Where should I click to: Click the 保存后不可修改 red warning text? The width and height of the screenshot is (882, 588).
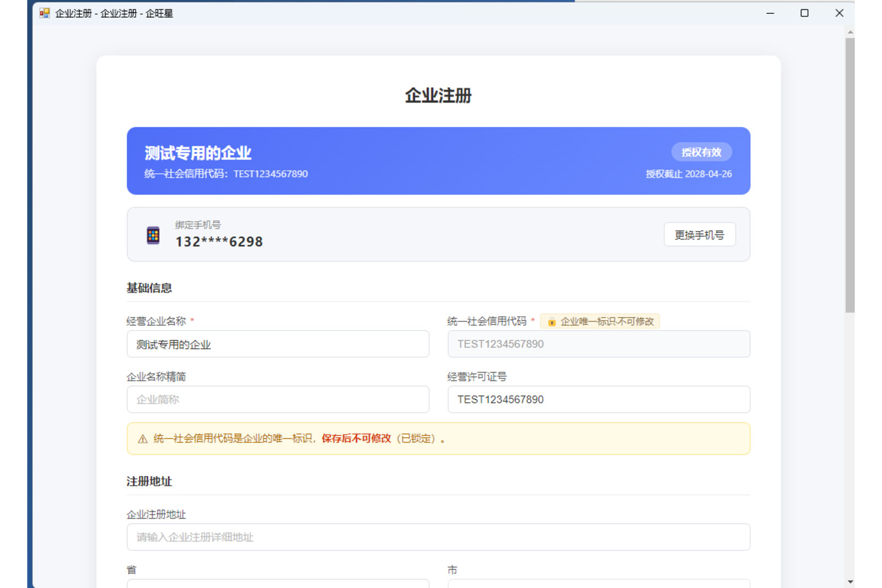point(356,439)
